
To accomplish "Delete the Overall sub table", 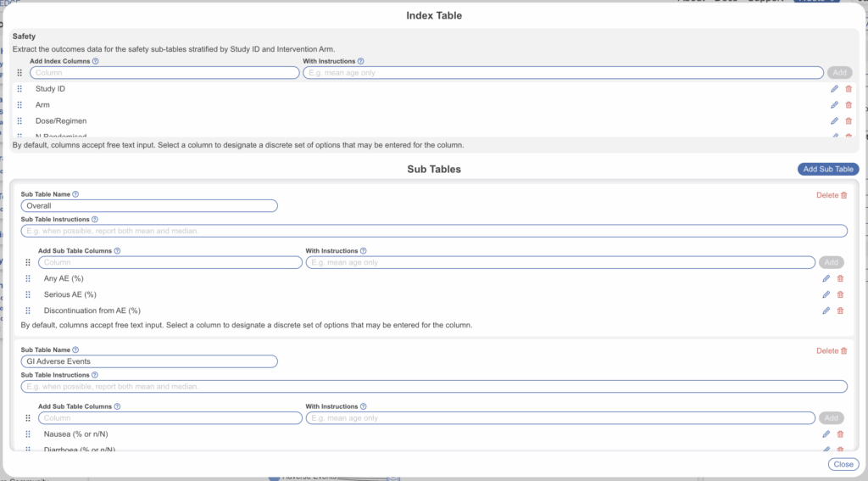I will (x=831, y=195).
